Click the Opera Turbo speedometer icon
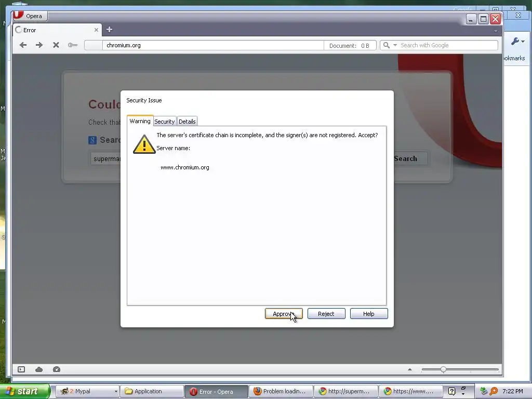This screenshot has height=399, width=532. [57, 369]
